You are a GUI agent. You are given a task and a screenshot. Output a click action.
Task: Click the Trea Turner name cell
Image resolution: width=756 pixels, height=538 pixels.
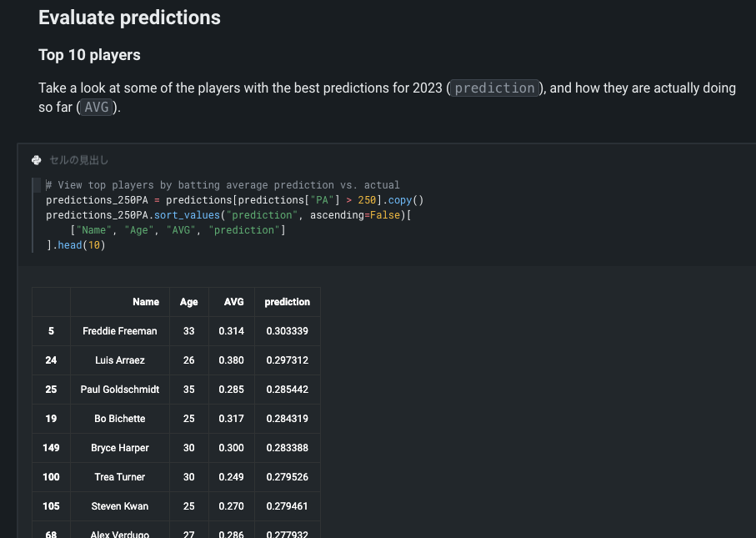point(120,477)
